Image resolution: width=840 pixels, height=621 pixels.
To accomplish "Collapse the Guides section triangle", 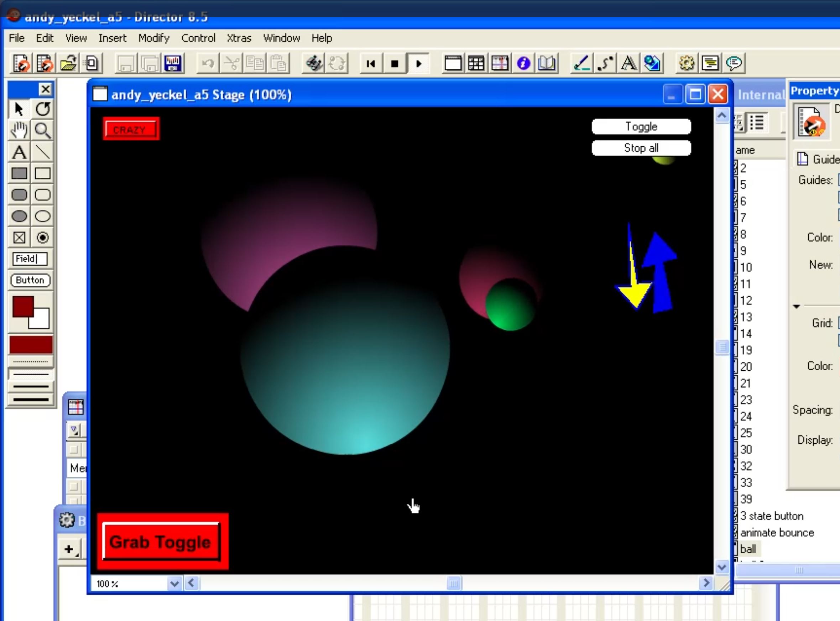I will click(796, 306).
